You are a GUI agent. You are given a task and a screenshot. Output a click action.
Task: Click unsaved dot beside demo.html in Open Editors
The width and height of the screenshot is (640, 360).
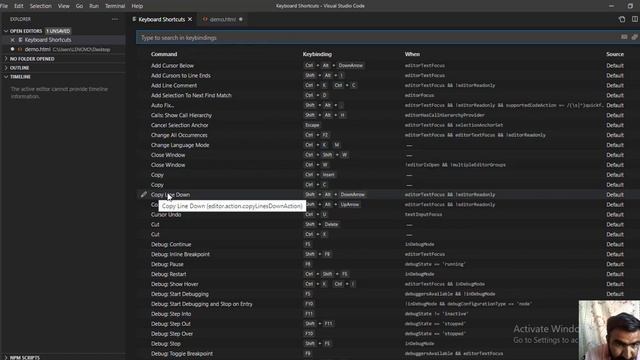pyautogui.click(x=12, y=49)
